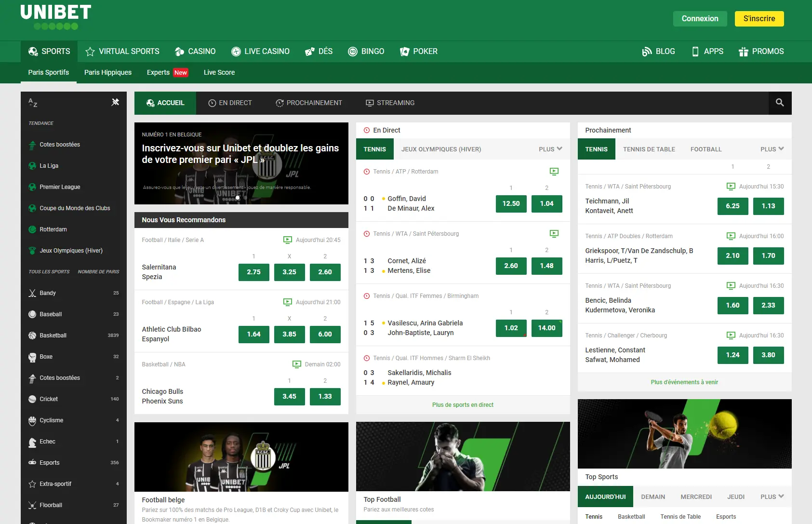Select the Basketball filter under Top Sports

pos(631,517)
